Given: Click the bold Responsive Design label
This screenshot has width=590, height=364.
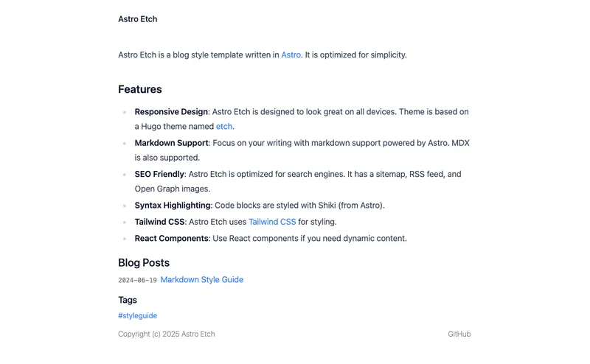Looking at the screenshot, I should coord(171,112).
